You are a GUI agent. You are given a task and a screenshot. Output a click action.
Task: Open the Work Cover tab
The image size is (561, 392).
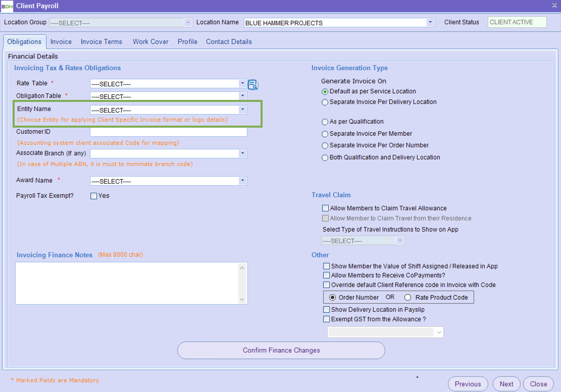[x=150, y=41]
